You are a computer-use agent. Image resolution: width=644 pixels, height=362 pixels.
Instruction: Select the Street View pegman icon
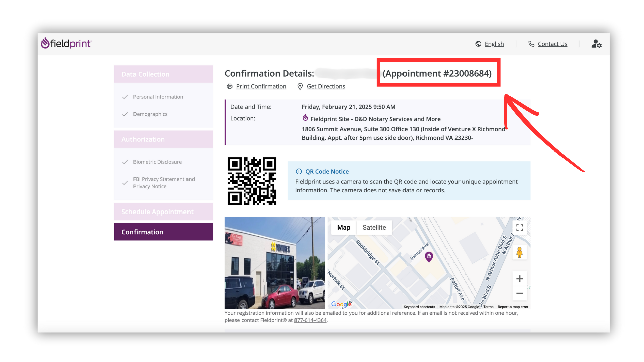[x=519, y=252]
